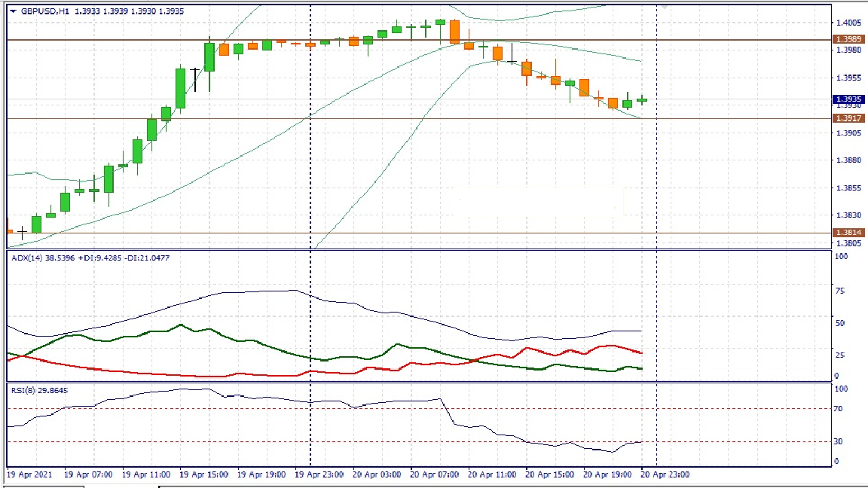Click the 1.3989 brown price level tag
This screenshot has width=868, height=488.
click(848, 39)
